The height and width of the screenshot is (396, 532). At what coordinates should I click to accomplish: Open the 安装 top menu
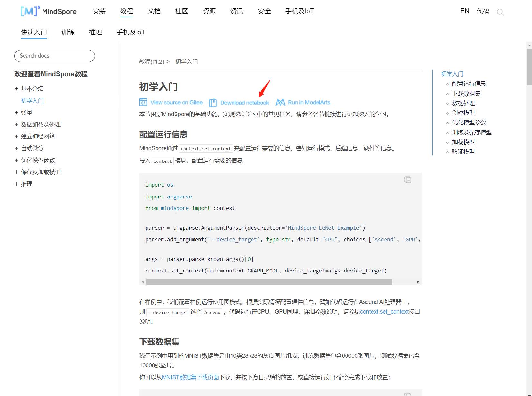pyautogui.click(x=99, y=11)
